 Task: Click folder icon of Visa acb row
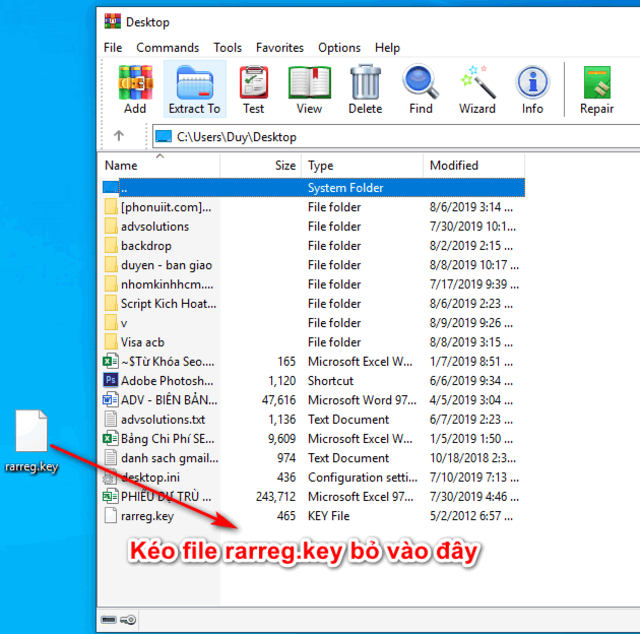click(111, 342)
